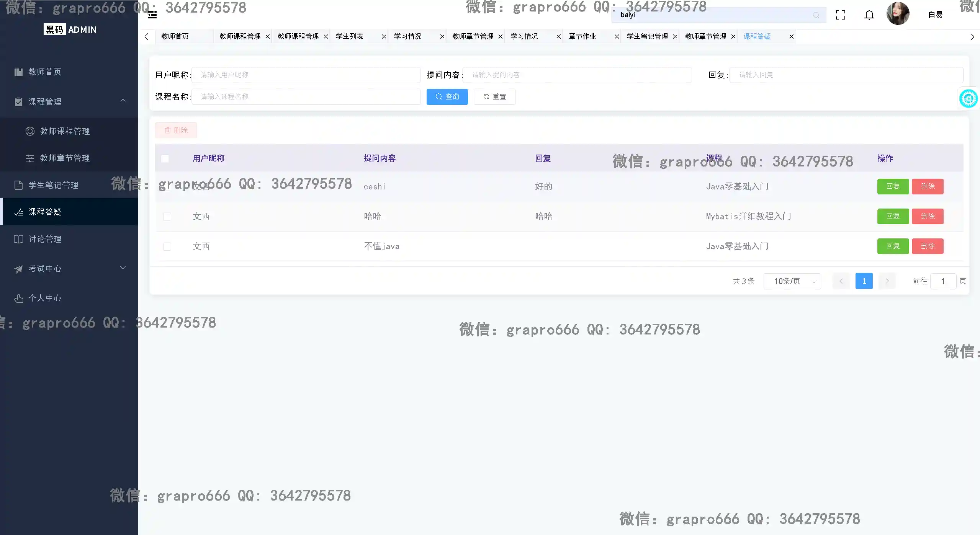Select the checkbox for 文西's 哈哈 question

pyautogui.click(x=167, y=216)
